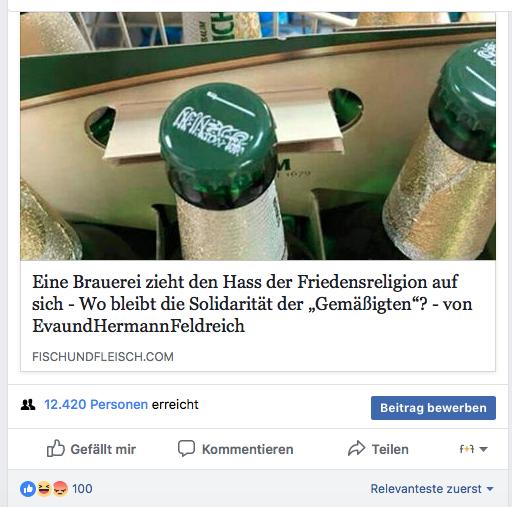The height and width of the screenshot is (507, 512).
Task: Click the laughing Haha reaction emoji
Action: pos(44,489)
